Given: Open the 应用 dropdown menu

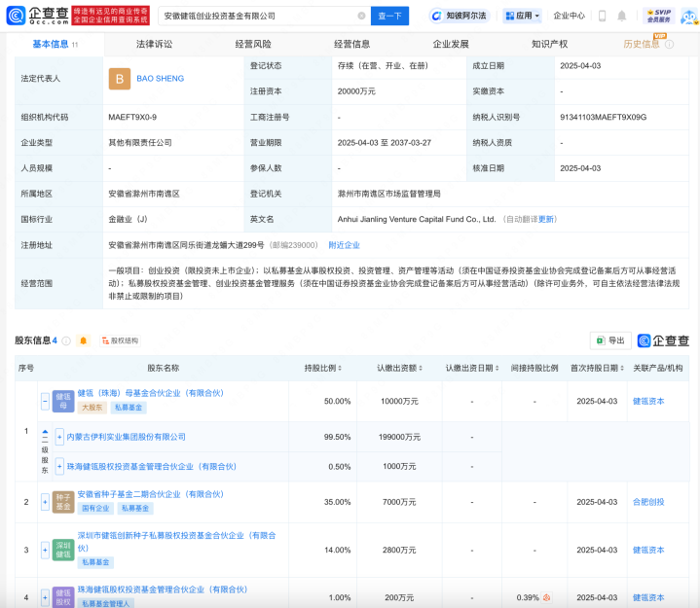Looking at the screenshot, I should (x=523, y=16).
